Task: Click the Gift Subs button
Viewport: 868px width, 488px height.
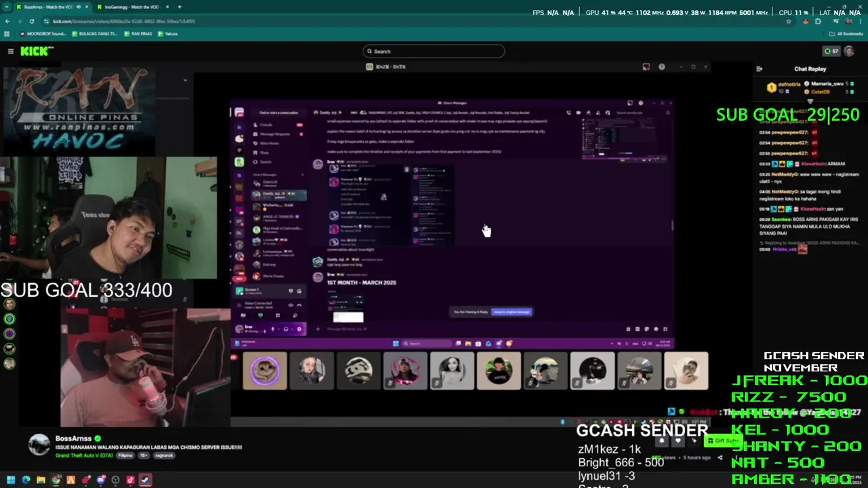Action: pos(722,441)
